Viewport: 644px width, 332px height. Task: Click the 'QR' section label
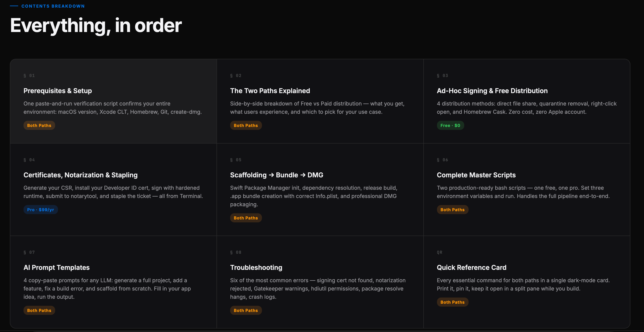pos(439,252)
